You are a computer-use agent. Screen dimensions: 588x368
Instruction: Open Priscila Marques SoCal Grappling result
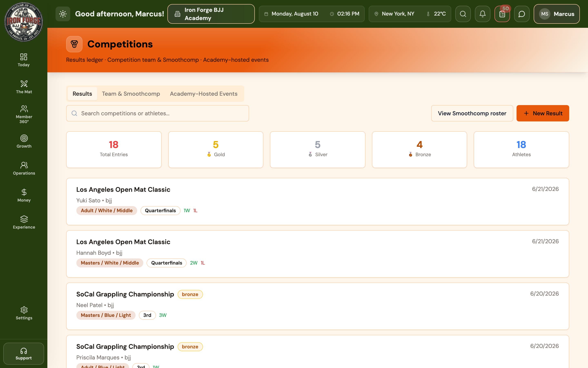[x=317, y=351]
